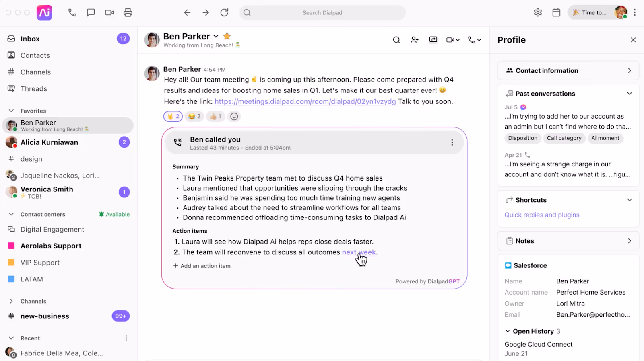Close the Profile panel
The image size is (644, 361).
(x=633, y=40)
